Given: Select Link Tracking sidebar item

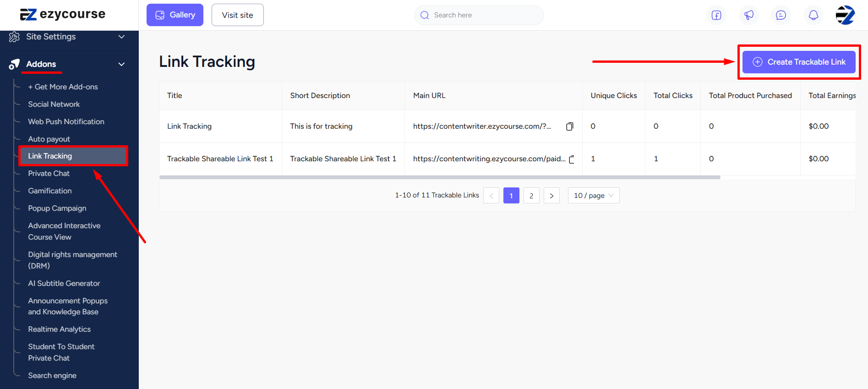Looking at the screenshot, I should click(73, 156).
